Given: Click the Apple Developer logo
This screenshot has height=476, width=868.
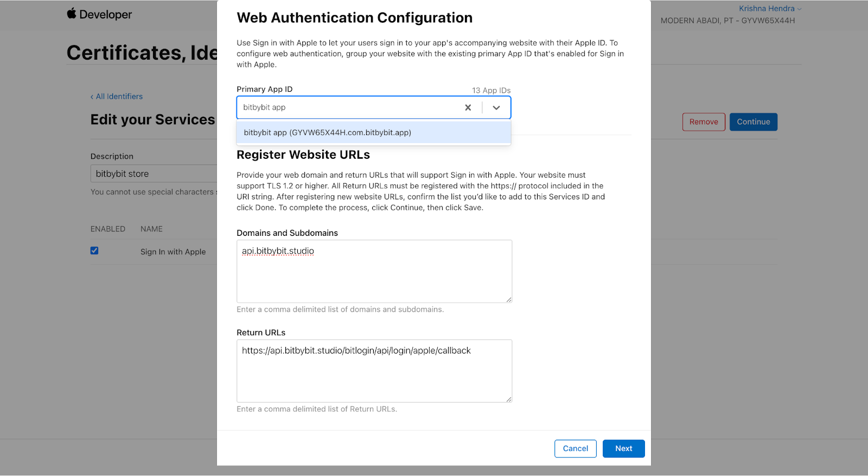Looking at the screenshot, I should point(99,14).
